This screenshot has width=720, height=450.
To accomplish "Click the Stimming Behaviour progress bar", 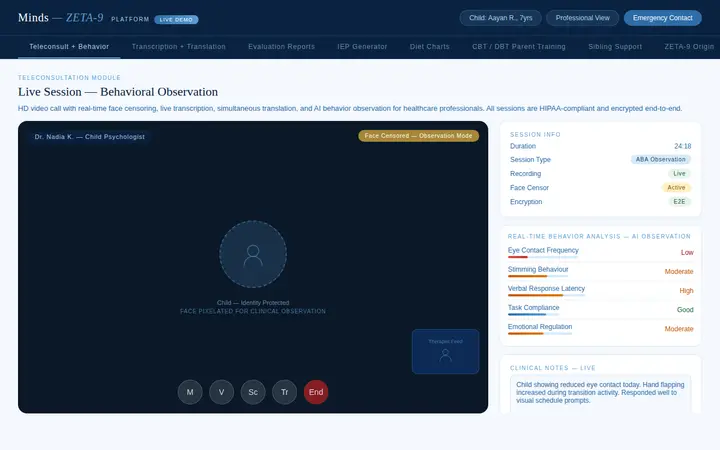I will pyautogui.click(x=538, y=276).
